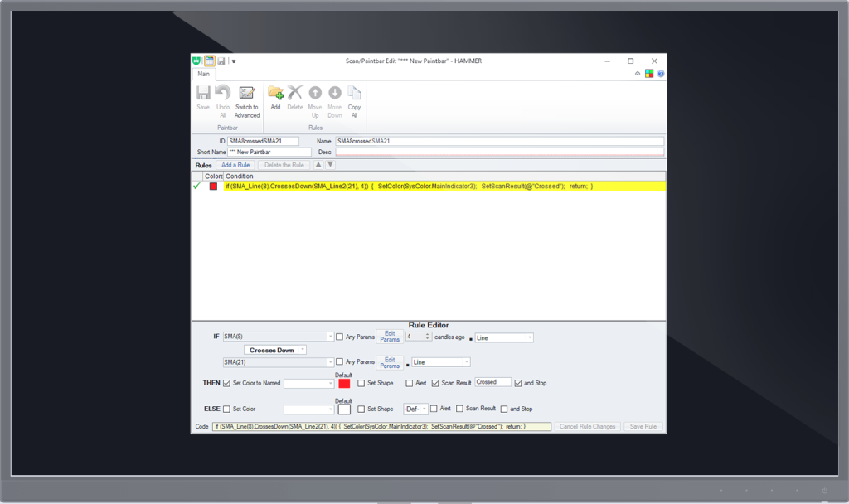Click Edit Params for SMA(8)
The height and width of the screenshot is (504, 849).
[x=390, y=337]
